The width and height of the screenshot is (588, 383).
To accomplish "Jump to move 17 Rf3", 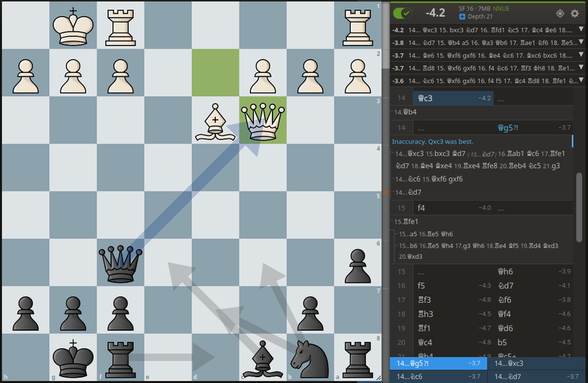I will click(x=453, y=300).
